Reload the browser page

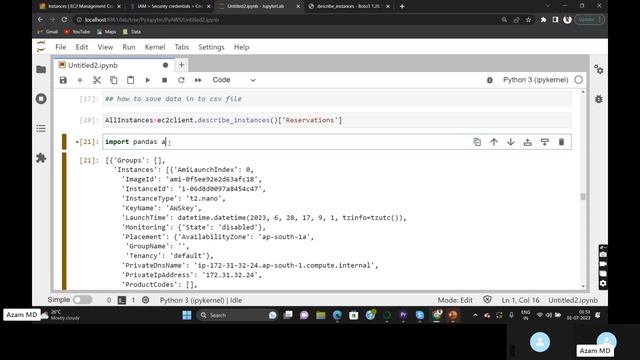pos(64,20)
